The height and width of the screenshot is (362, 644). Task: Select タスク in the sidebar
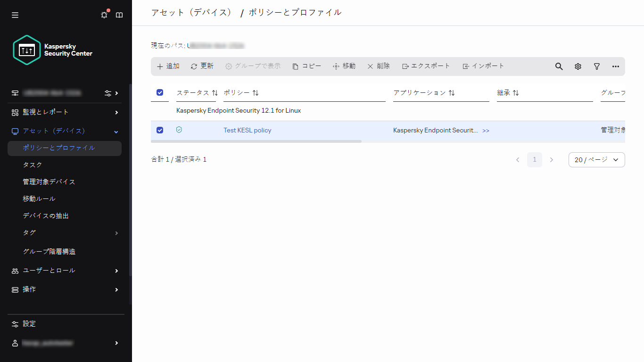tap(32, 165)
